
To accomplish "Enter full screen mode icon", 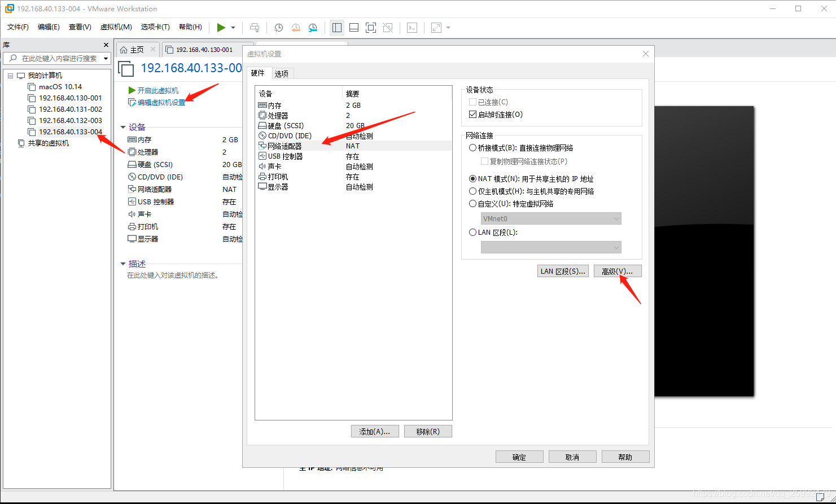I will [371, 28].
